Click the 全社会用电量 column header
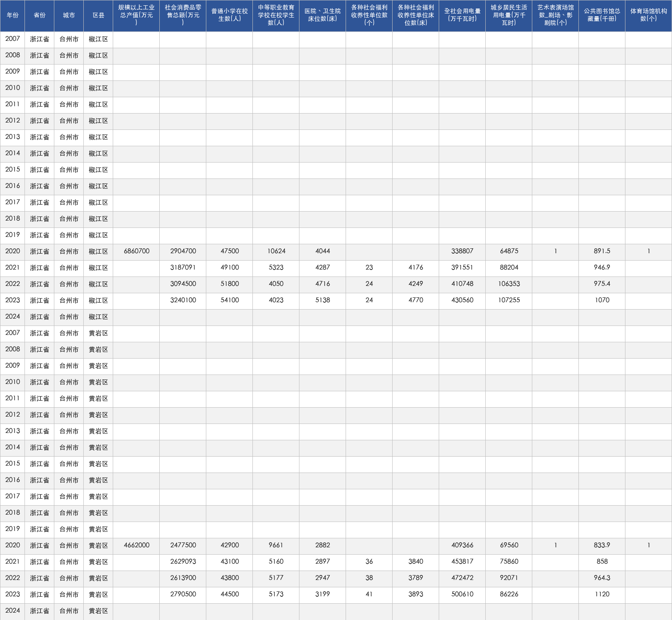Viewport: 672px width, 620px height. click(462, 16)
